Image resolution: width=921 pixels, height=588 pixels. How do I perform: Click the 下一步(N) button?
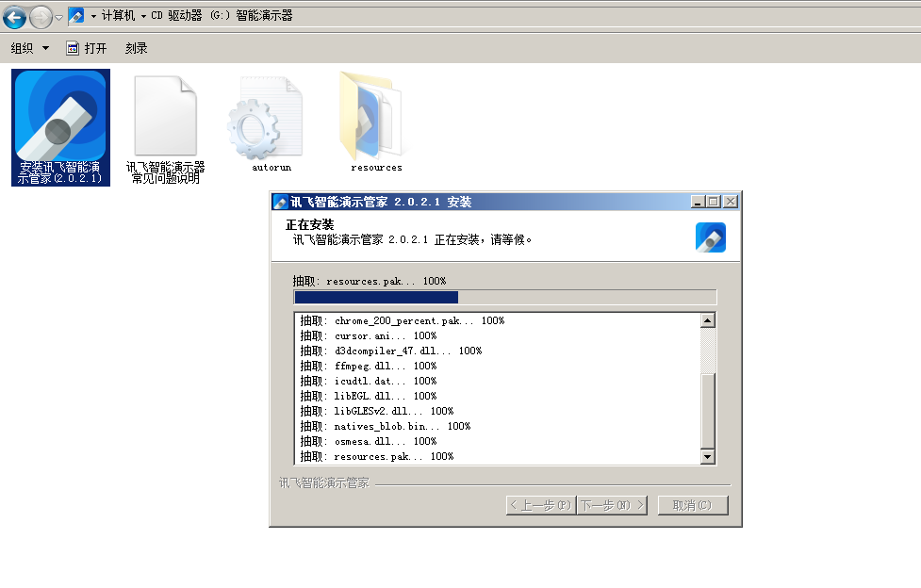612,505
